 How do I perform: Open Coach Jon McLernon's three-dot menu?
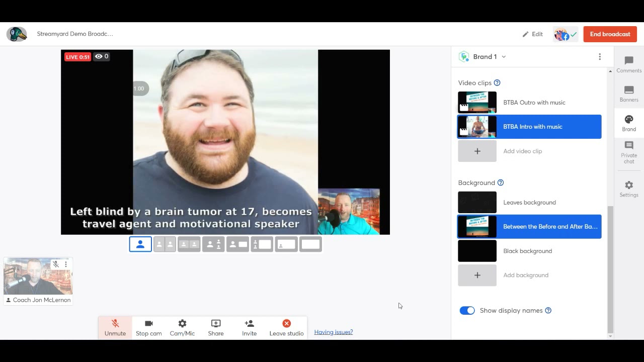click(65, 264)
